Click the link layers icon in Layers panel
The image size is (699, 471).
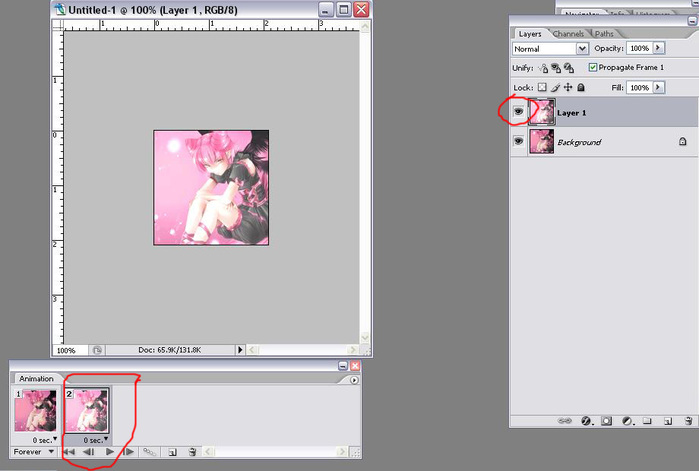[x=564, y=421]
